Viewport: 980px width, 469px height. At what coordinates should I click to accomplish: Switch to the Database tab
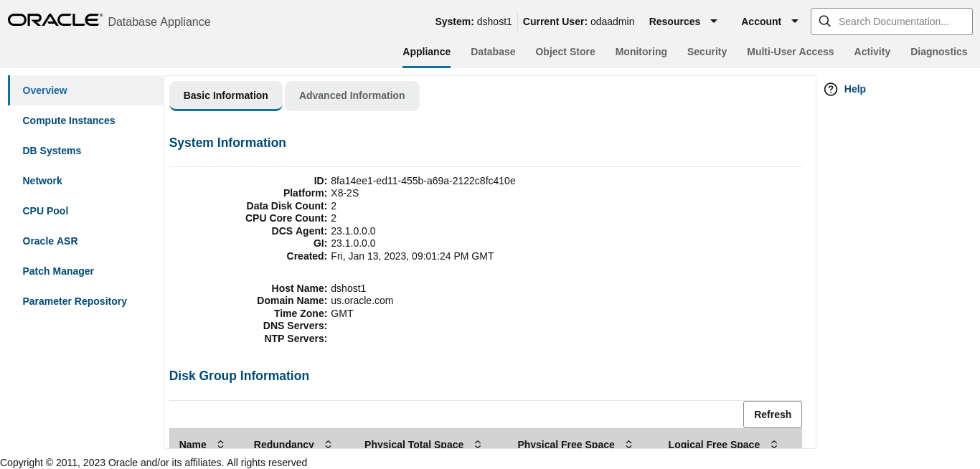pos(493,52)
